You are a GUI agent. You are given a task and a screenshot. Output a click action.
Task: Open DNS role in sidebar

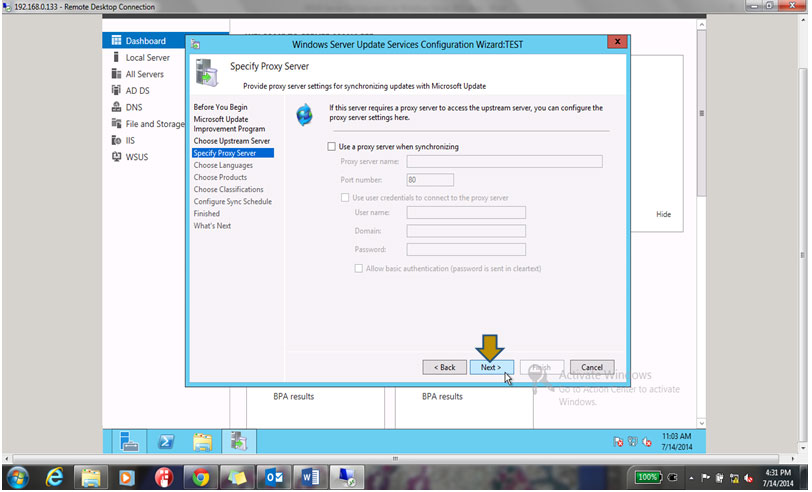pos(133,107)
